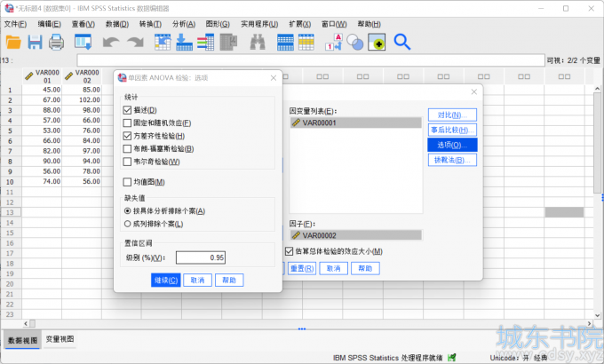Viewport: 604px width, 364px height.
Task: Click the magnifier Search icon
Action: 402,42
